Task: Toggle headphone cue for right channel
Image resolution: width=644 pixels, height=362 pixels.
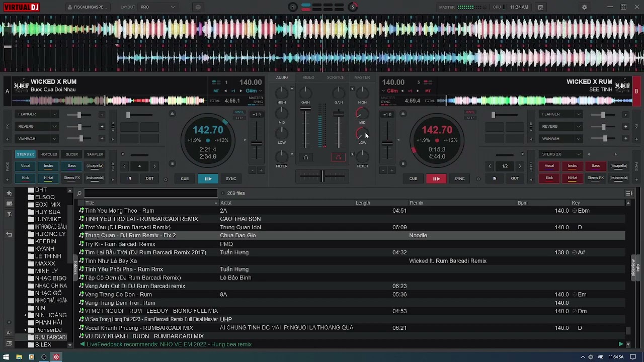Action: (338, 157)
